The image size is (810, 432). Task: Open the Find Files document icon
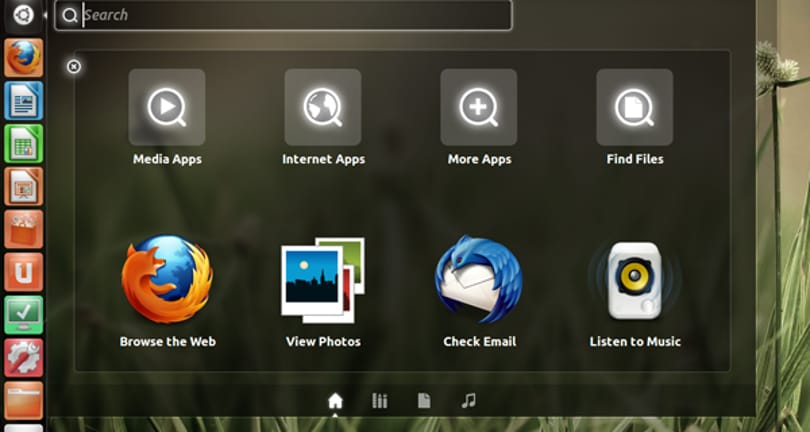pyautogui.click(x=635, y=107)
